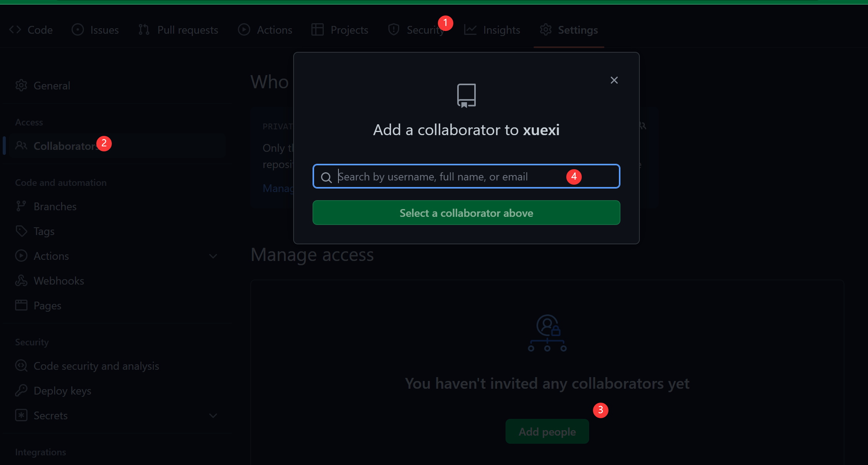Image resolution: width=868 pixels, height=465 pixels.
Task: Close the Add a collaborator dialog
Action: point(614,80)
